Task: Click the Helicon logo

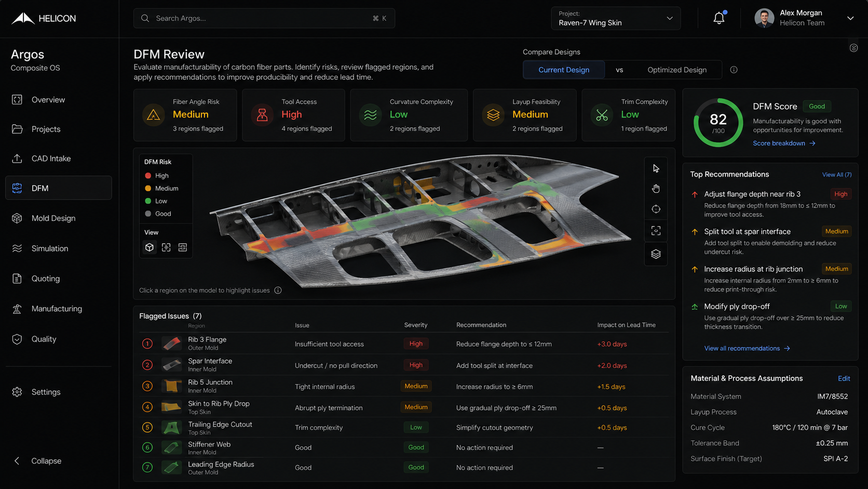Action: [44, 18]
